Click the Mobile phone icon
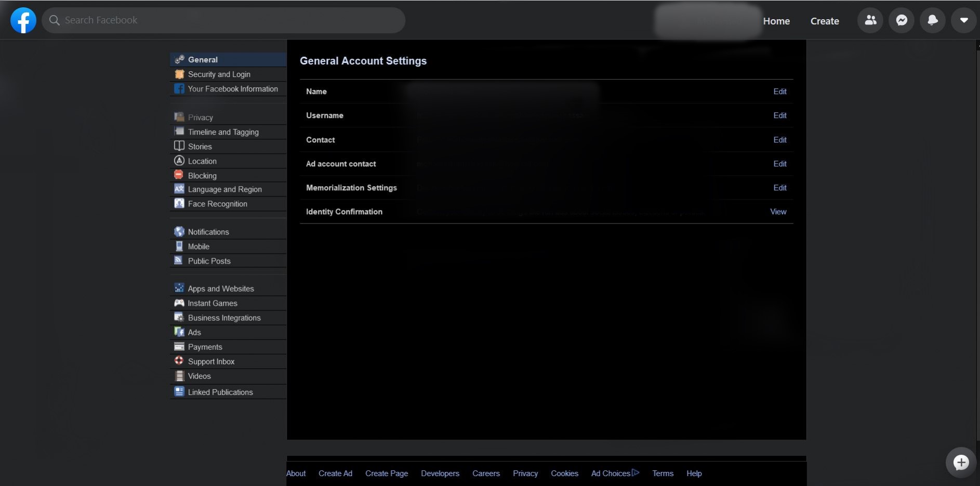Screen dimensions: 980x486 179,246
